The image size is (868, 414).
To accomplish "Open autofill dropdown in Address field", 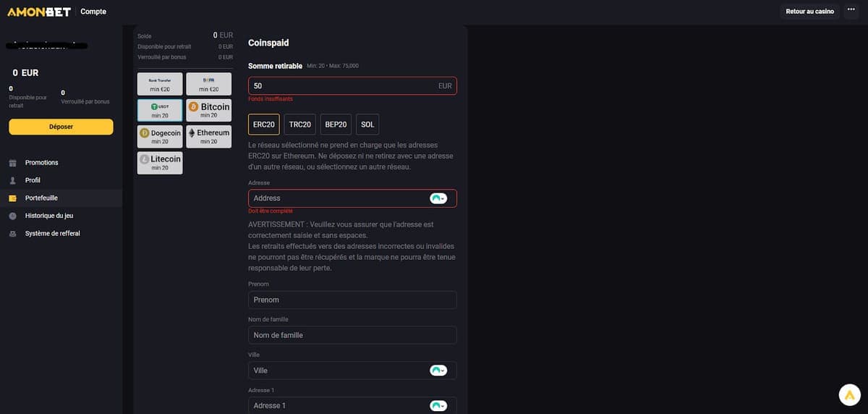I will (438, 198).
